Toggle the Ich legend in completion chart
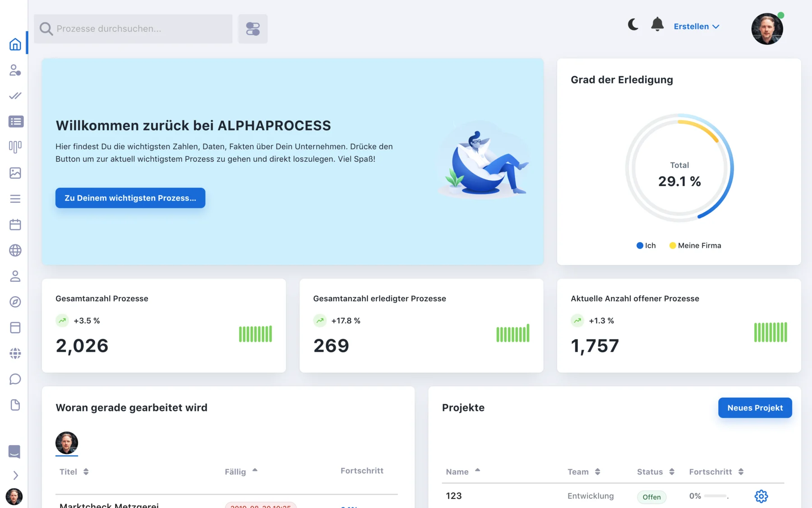This screenshot has width=812, height=508. point(646,246)
